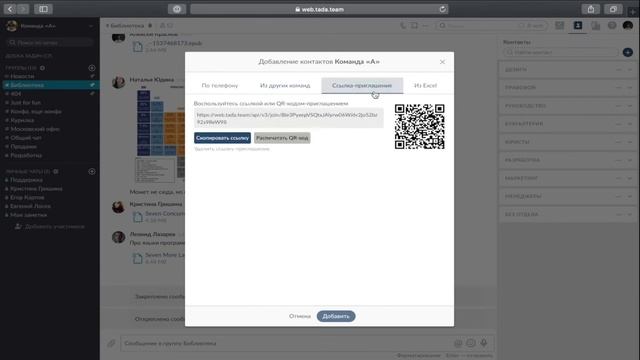Open the Команда «А» team dropdown
This screenshot has height=360, width=640.
point(91,26)
